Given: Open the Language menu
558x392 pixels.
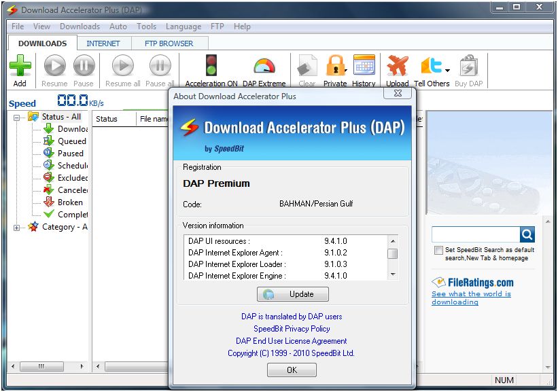Looking at the screenshot, I should (x=184, y=26).
